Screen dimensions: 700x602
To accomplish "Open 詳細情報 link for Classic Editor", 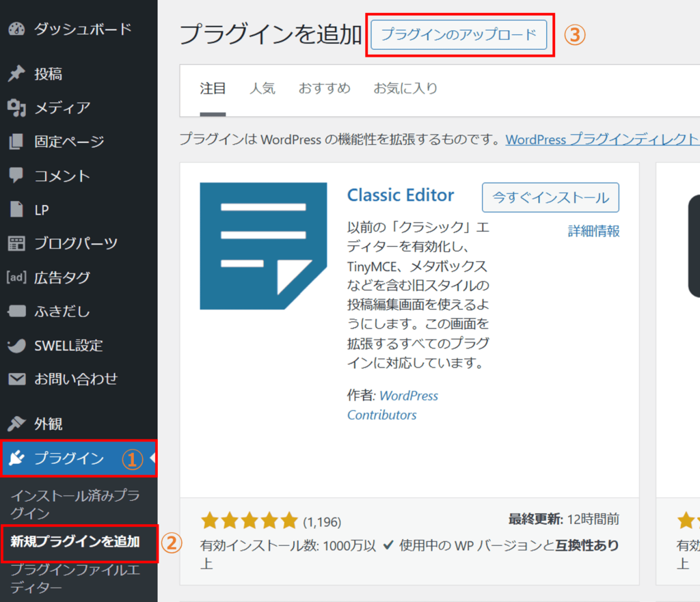I will tap(593, 231).
